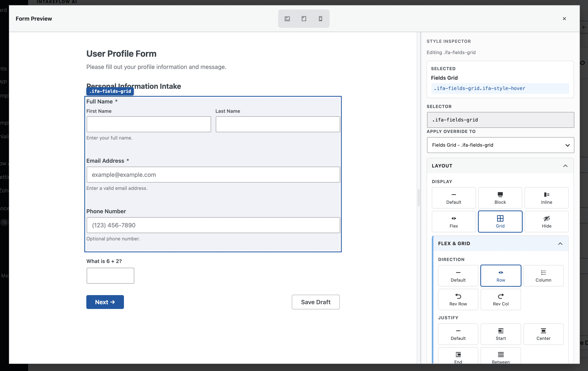Set justify to Center
This screenshot has height=371, width=588.
click(x=543, y=334)
